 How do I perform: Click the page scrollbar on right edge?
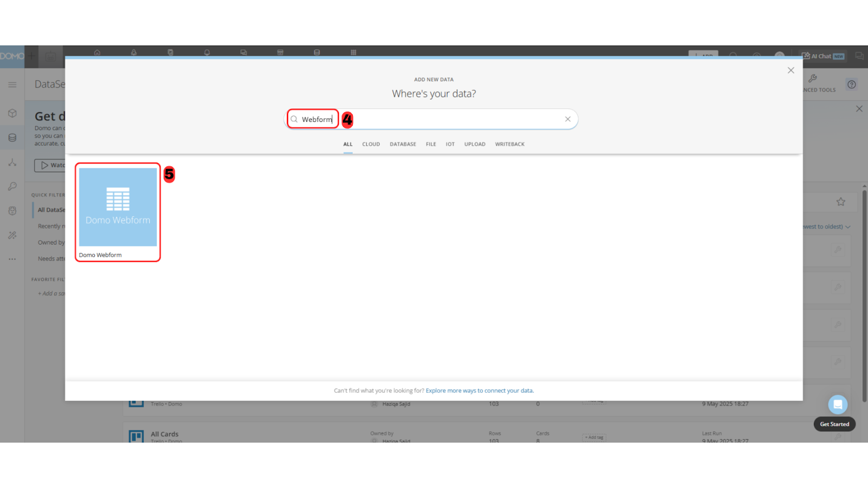coord(864,296)
